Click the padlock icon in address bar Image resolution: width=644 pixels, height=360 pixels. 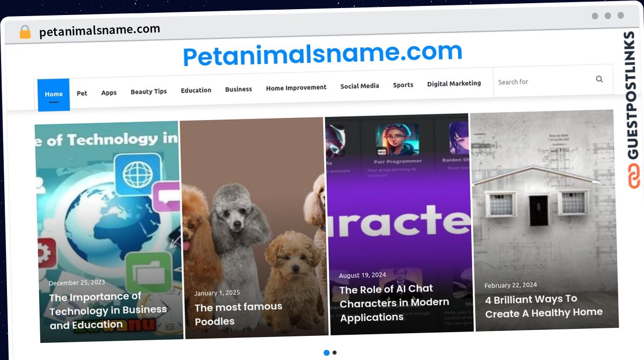click(25, 32)
